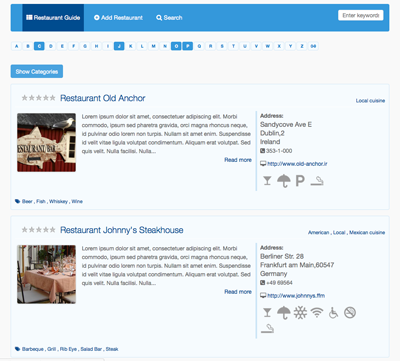400x361 pixels.
Task: Filter restaurants by letter Z
Action: (302, 46)
